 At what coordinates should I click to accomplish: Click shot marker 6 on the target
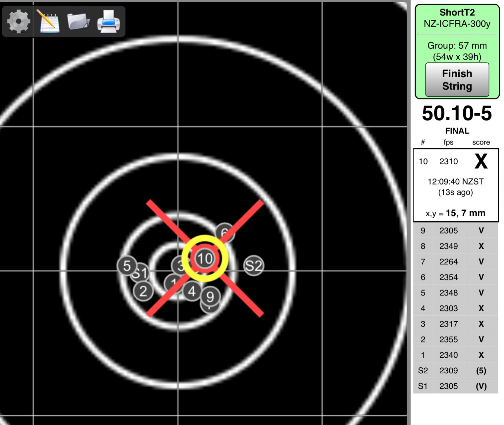(x=225, y=232)
